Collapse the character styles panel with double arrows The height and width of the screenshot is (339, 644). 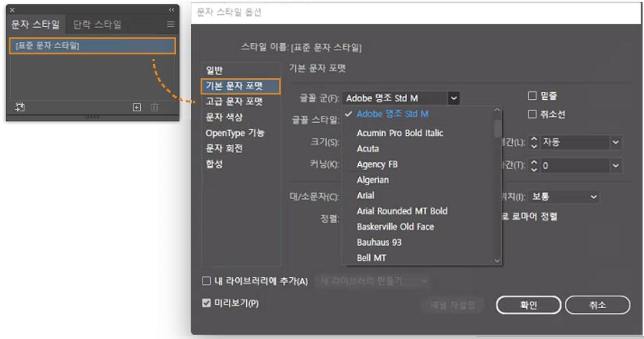click(x=172, y=9)
